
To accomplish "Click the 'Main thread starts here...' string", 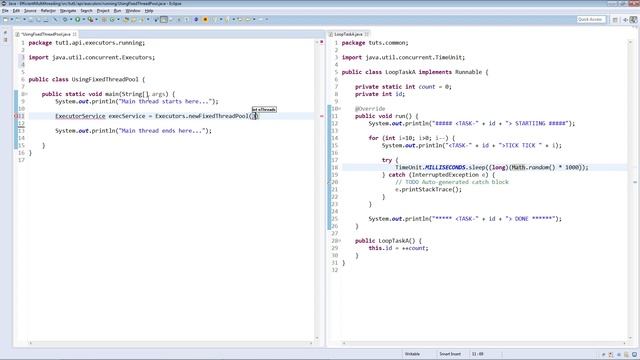I will [x=164, y=102].
